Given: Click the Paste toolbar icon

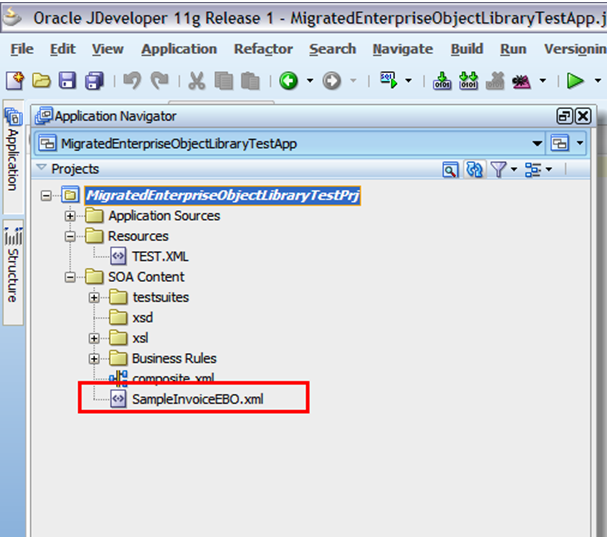Looking at the screenshot, I should 250,81.
